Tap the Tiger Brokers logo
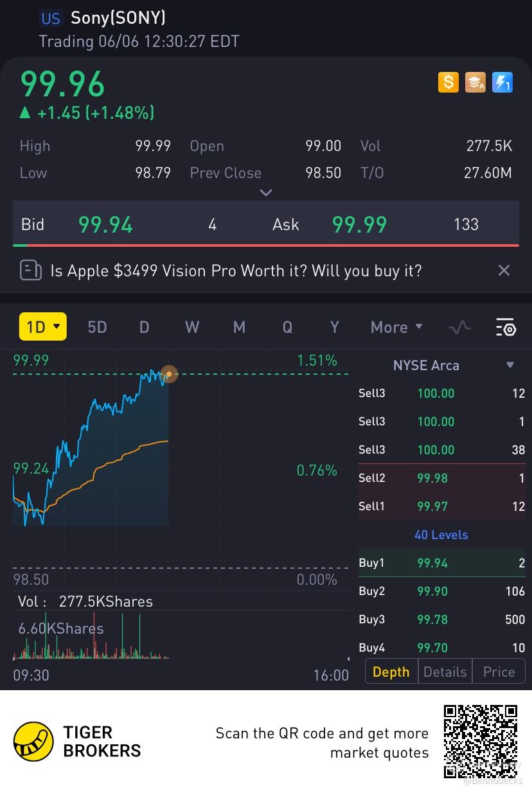 pyautogui.click(x=77, y=741)
